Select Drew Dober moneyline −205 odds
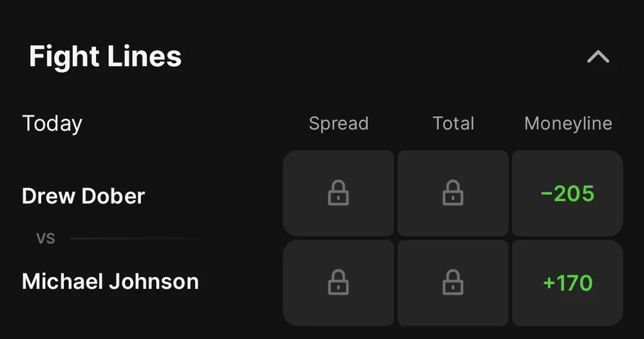 coord(567,194)
